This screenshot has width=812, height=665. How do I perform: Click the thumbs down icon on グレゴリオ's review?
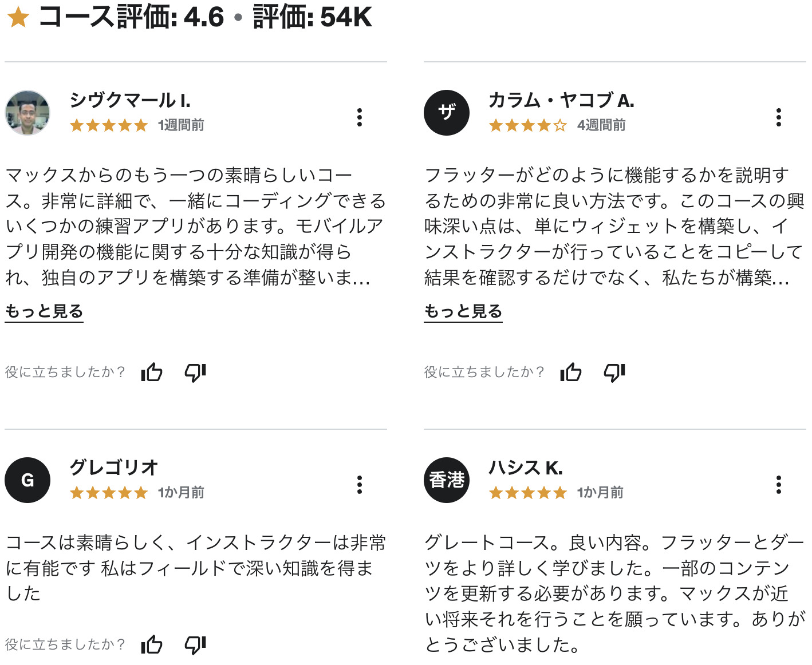[195, 644]
